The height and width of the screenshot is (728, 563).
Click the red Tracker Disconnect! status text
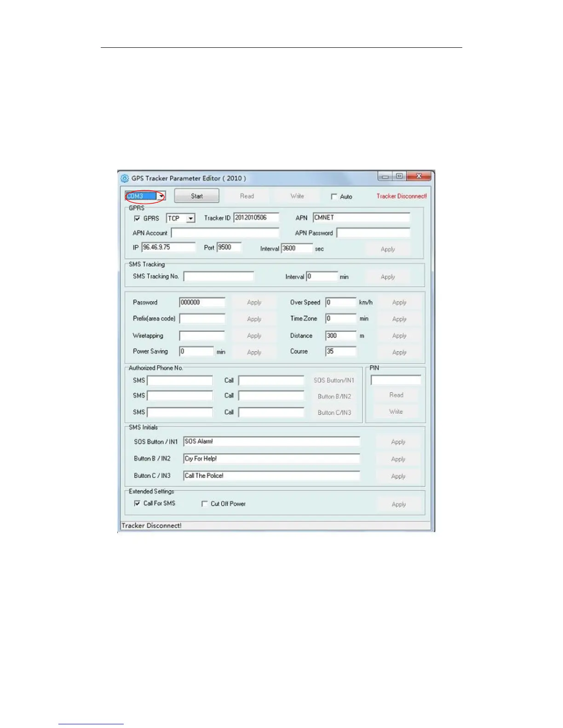click(x=402, y=196)
